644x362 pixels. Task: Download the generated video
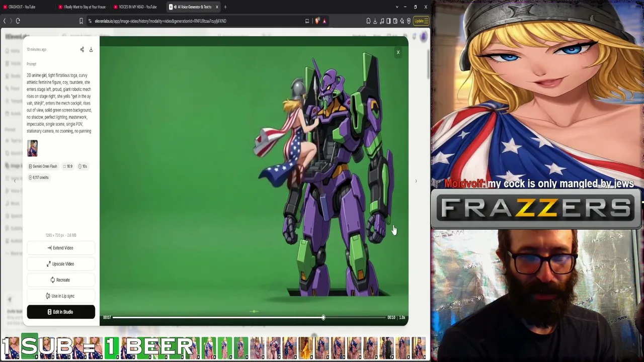[91, 49]
